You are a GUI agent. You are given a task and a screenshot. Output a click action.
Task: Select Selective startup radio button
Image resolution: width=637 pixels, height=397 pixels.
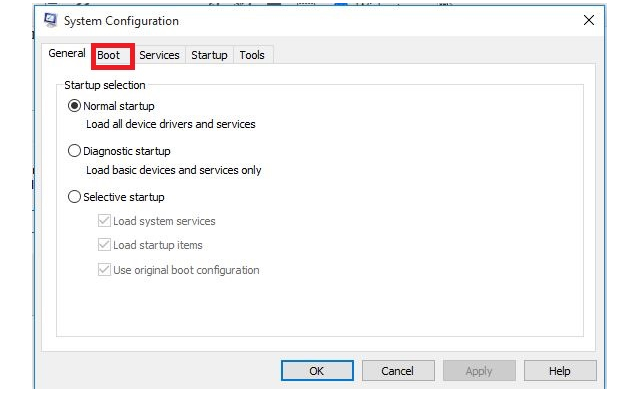74,197
